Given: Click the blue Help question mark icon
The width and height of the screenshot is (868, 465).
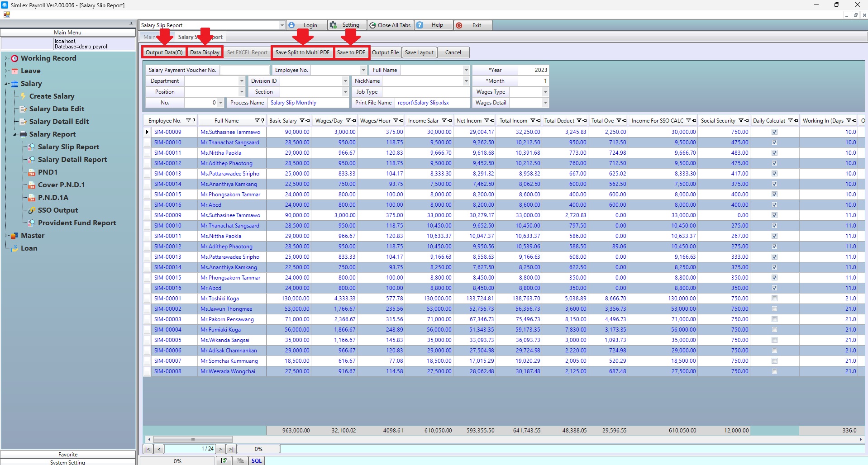Looking at the screenshot, I should (420, 25).
